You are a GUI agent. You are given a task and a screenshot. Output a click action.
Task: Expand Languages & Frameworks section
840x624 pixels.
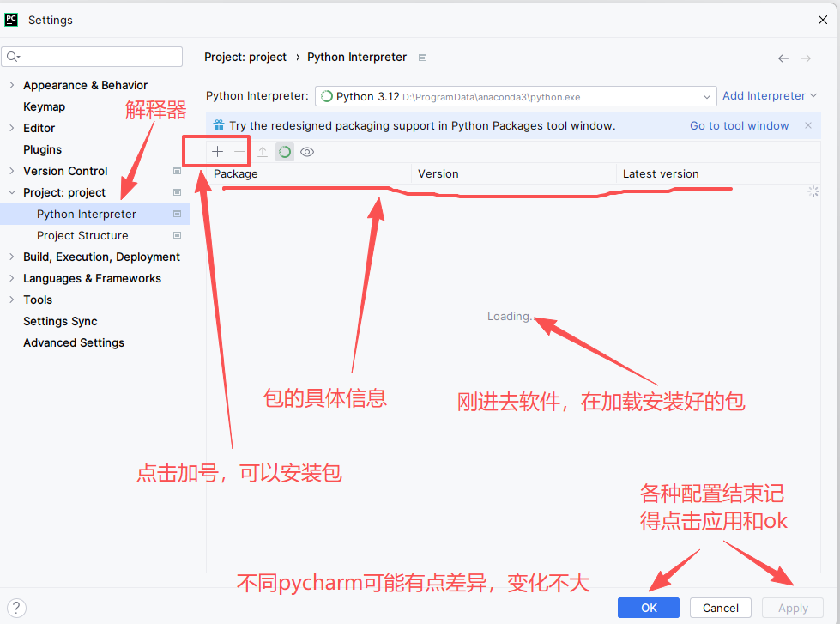tap(12, 278)
